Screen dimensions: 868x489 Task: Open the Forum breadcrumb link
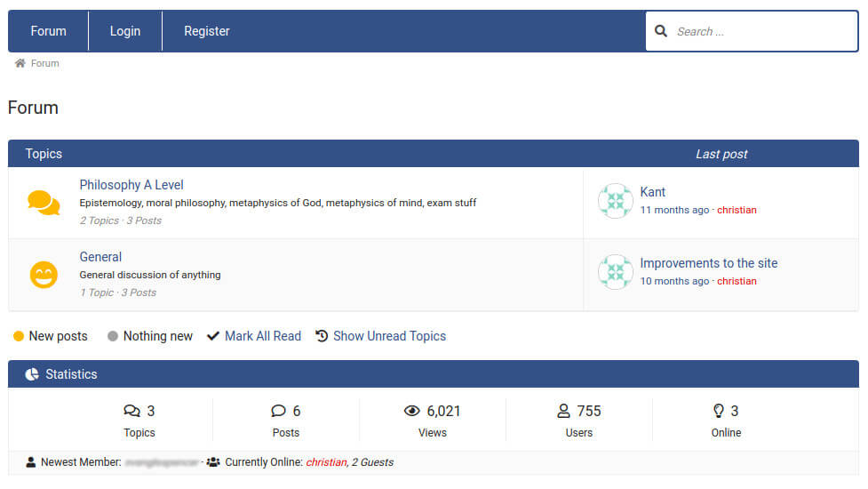pyautogui.click(x=44, y=63)
